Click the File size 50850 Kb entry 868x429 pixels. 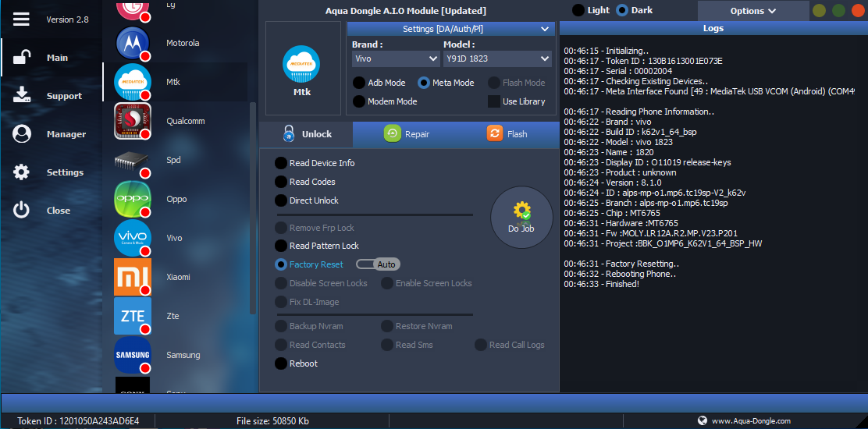(272, 421)
